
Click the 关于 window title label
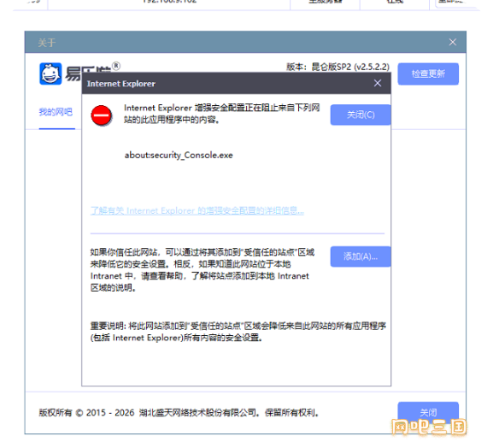(x=47, y=43)
